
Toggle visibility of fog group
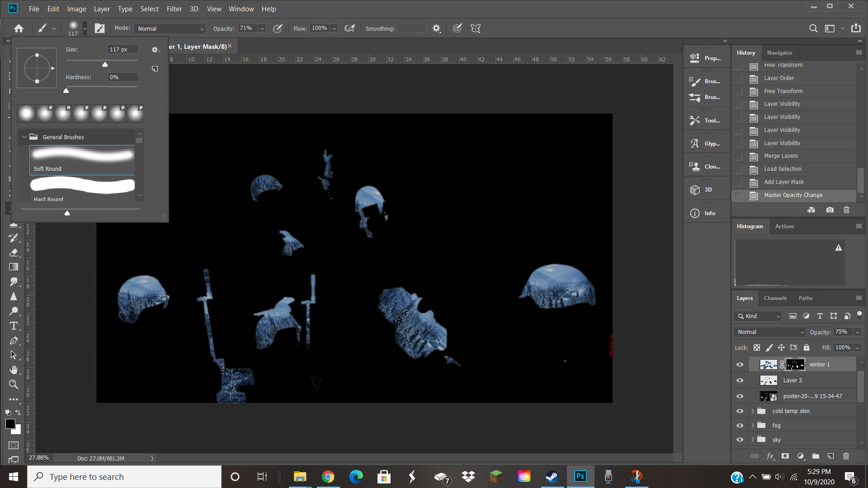point(740,426)
